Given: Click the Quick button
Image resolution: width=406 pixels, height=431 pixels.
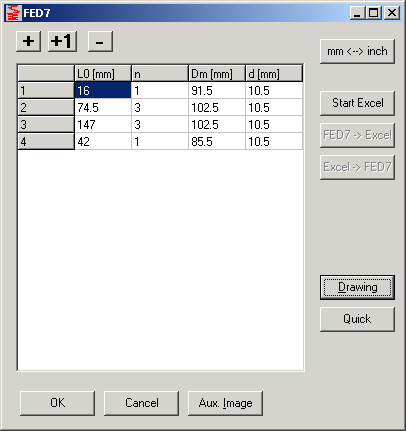Looking at the screenshot, I should coord(357,319).
